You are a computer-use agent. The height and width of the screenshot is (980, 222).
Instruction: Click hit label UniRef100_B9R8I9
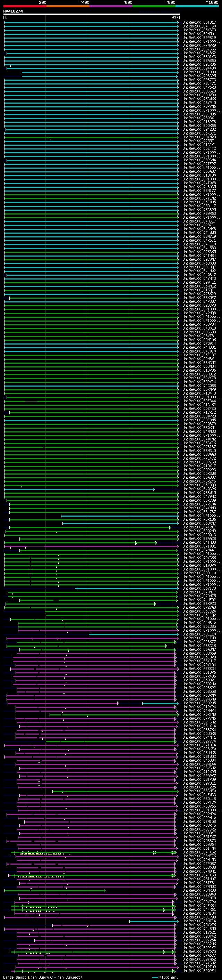point(199,38)
